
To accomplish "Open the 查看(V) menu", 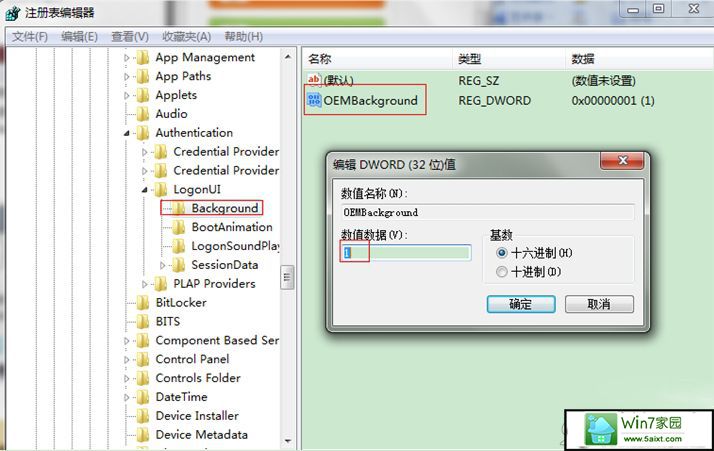I will (130, 36).
